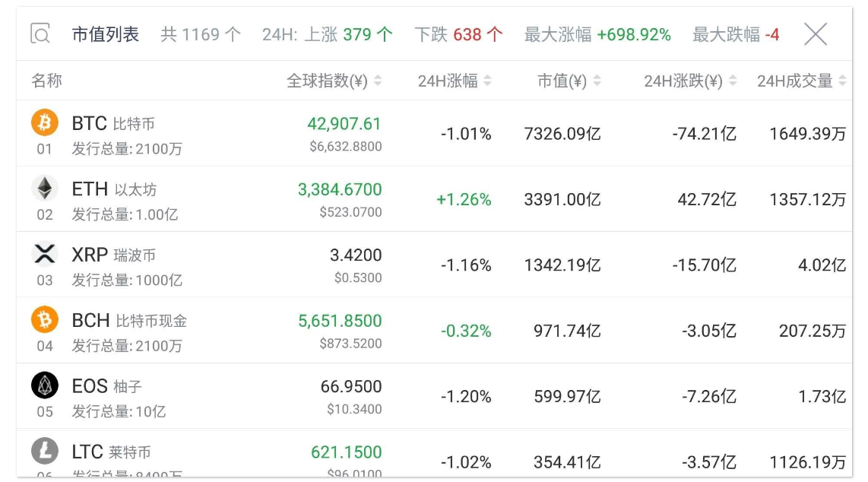The height and width of the screenshot is (482, 868).
Task: Select the BTC Bitcoin coin icon
Action: pos(45,122)
